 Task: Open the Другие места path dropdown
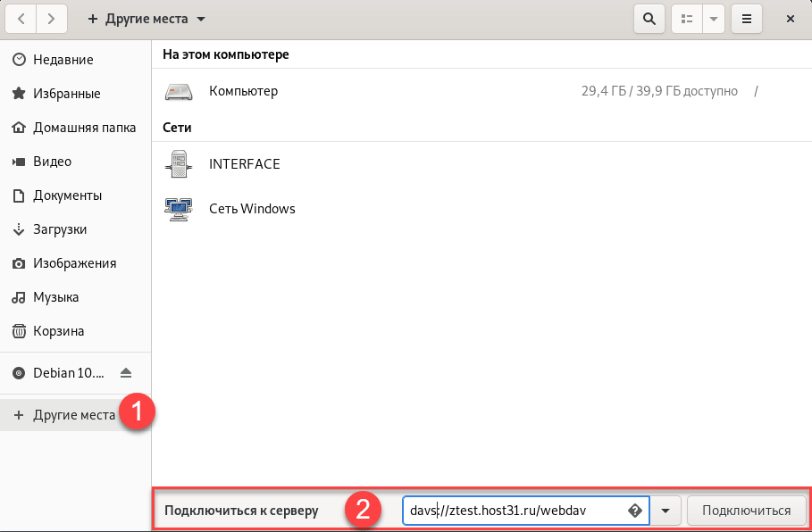coord(146,19)
